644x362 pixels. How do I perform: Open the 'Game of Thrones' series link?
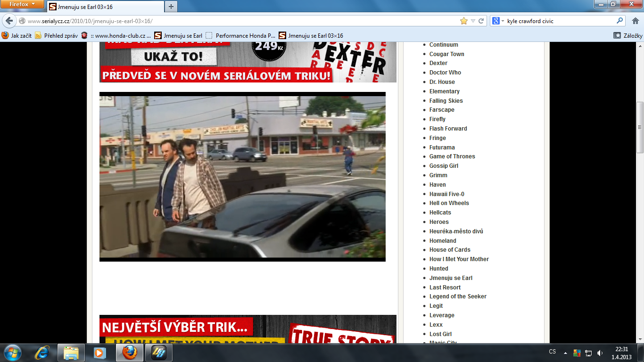[x=452, y=156]
